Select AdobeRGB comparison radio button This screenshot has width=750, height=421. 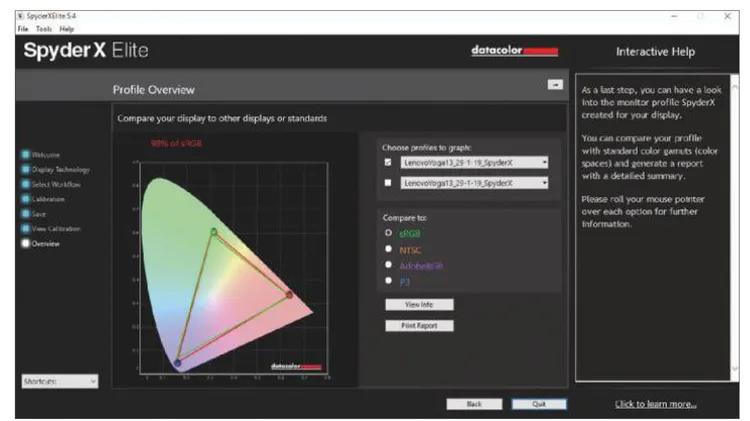point(388,265)
